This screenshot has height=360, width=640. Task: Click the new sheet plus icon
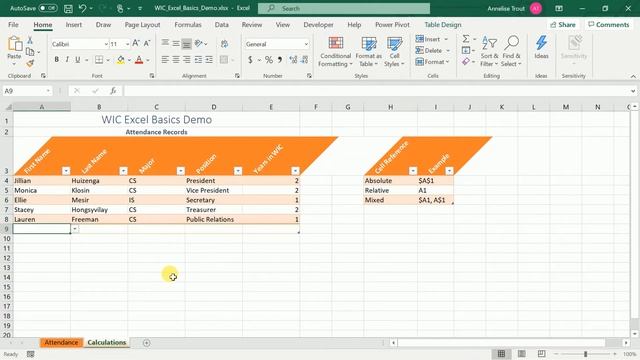tap(147, 343)
